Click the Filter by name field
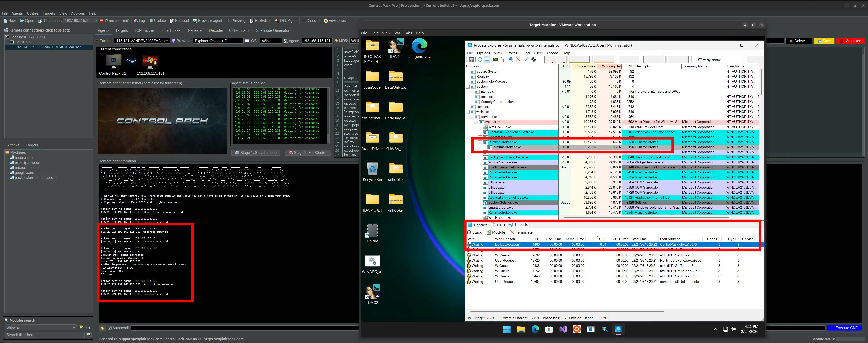This screenshot has height=343, width=868. [718, 60]
